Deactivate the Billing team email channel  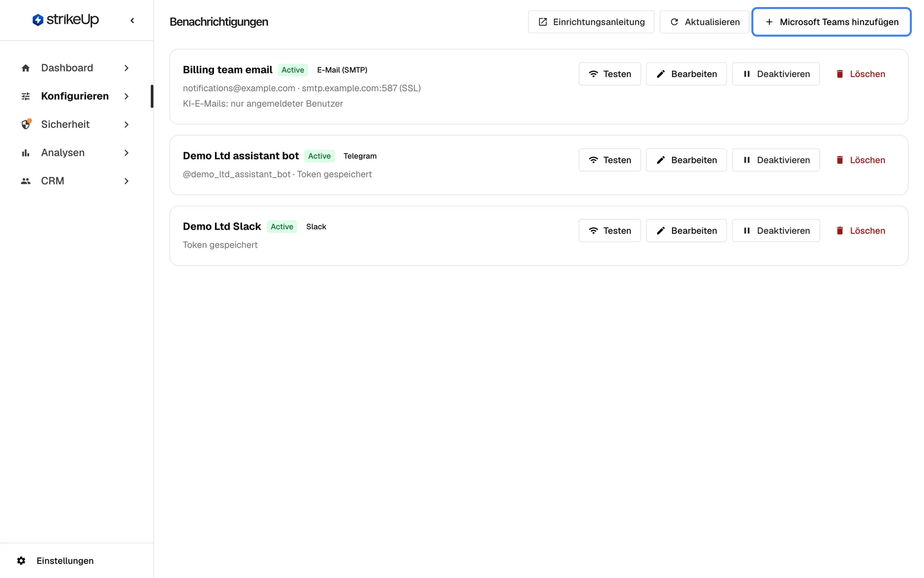(x=776, y=74)
